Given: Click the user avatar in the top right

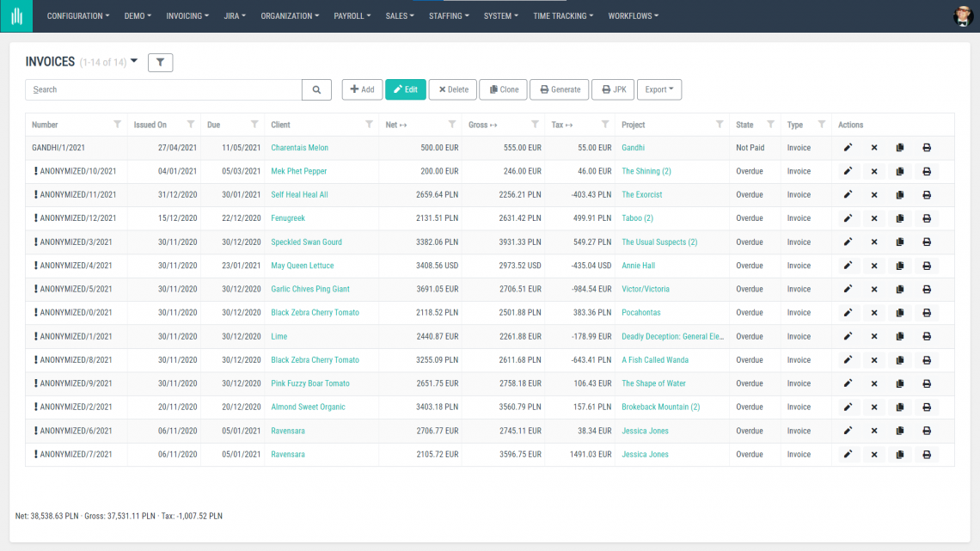Looking at the screenshot, I should (963, 15).
